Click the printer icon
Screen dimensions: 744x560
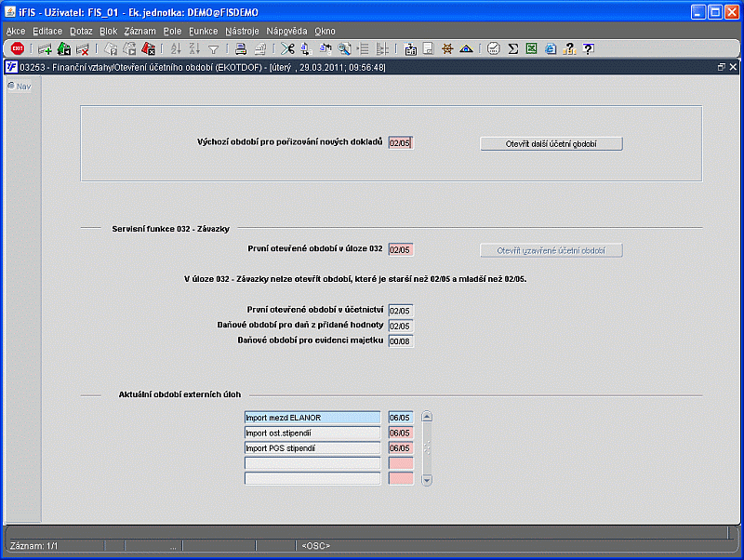point(241,48)
